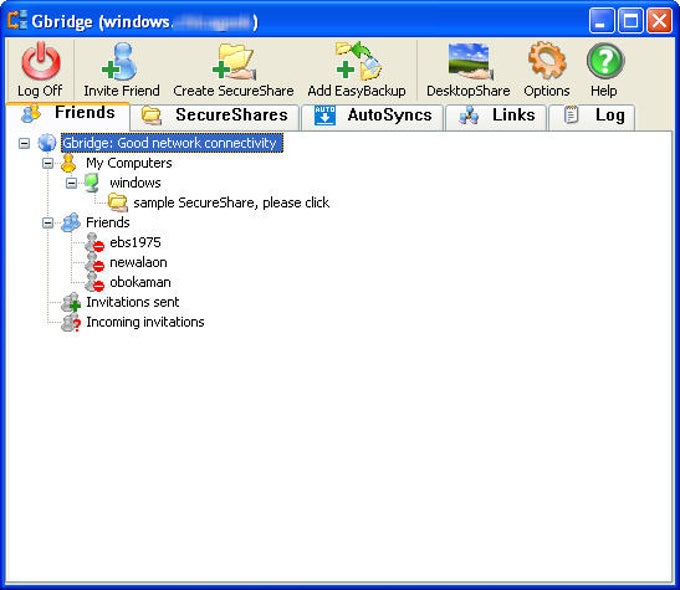Collapse the My Computers tree node
680x590 pixels.
point(48,163)
